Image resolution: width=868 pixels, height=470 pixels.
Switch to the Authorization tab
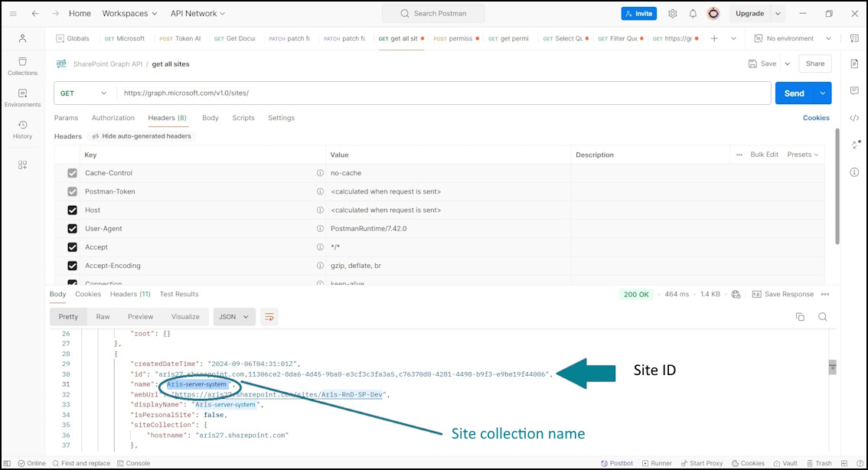tap(113, 118)
